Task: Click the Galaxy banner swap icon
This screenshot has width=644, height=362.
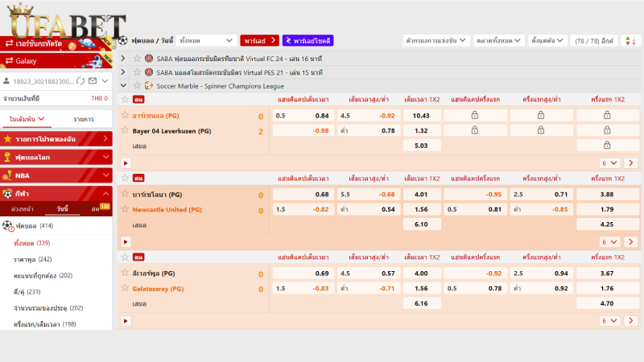Action: [9, 61]
